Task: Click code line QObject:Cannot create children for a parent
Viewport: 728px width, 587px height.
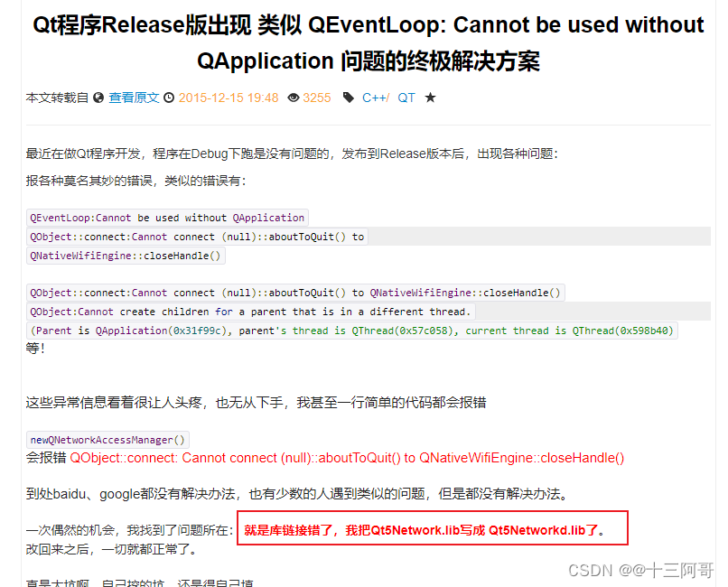Action: tap(251, 312)
